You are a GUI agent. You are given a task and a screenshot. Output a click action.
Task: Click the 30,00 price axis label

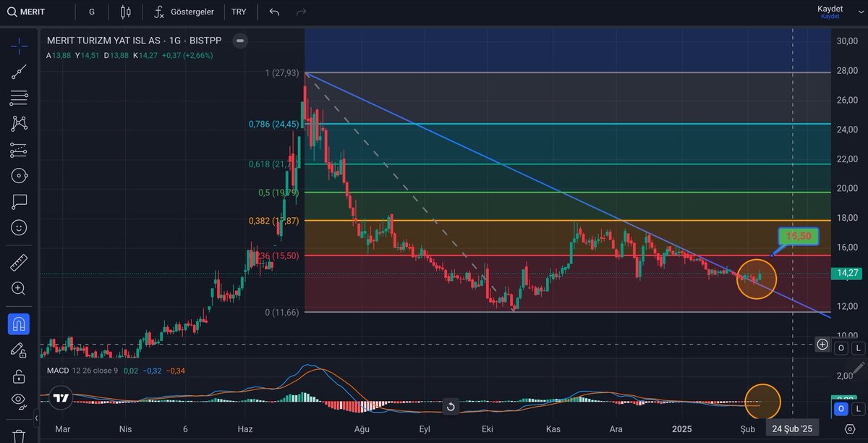pyautogui.click(x=847, y=41)
